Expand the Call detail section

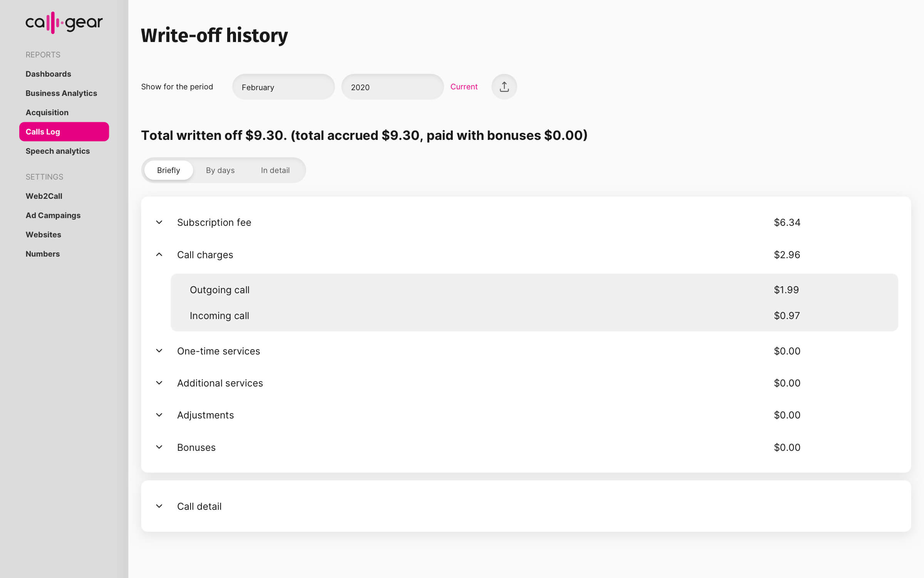point(159,506)
